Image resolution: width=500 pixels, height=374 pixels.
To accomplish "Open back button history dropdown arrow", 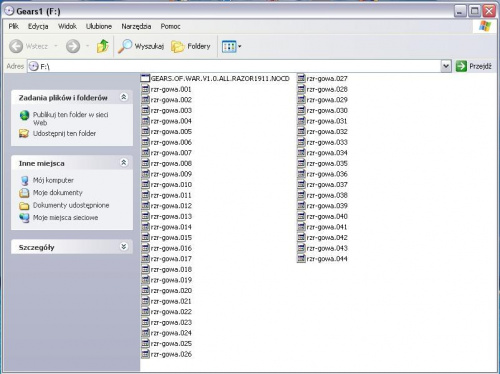I will click(56, 46).
